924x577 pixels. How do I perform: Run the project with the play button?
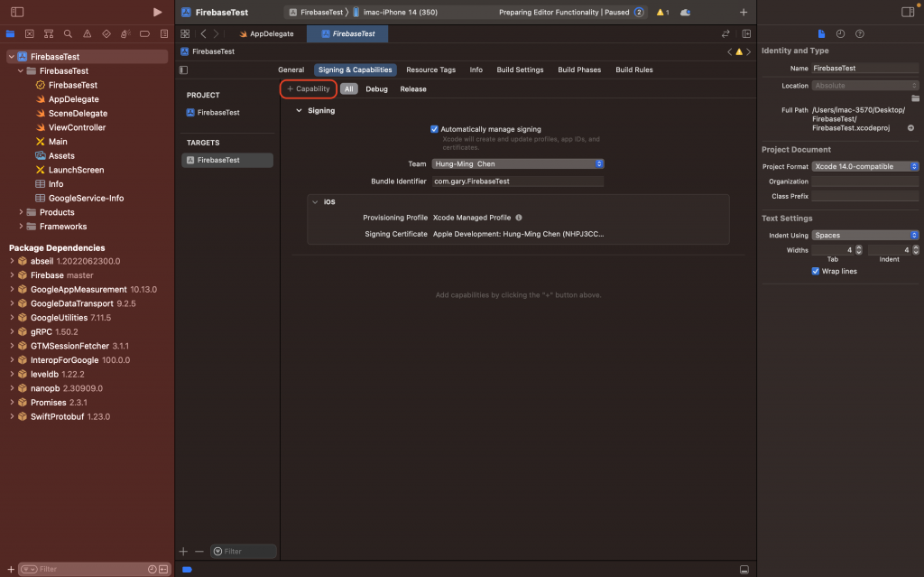point(157,12)
